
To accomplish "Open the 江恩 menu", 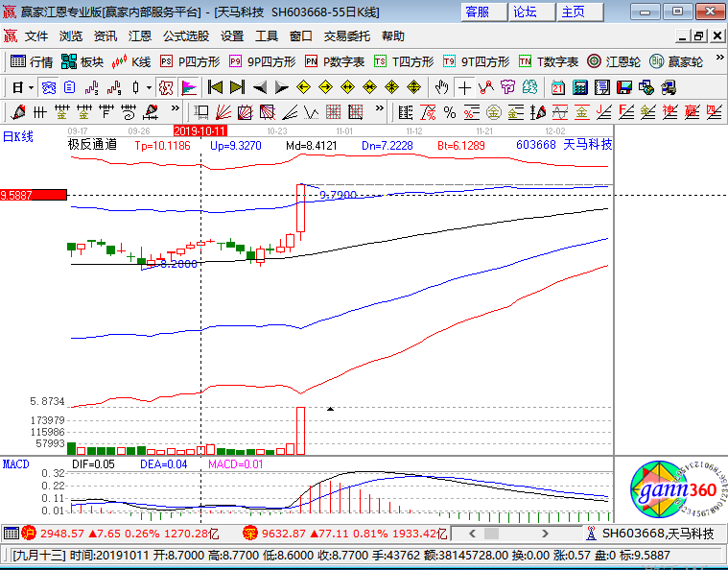I will point(140,36).
